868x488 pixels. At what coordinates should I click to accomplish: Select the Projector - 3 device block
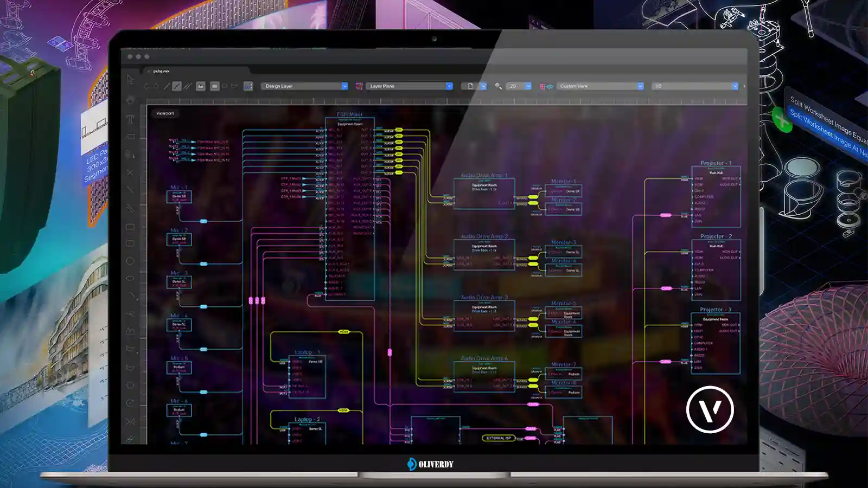click(716, 343)
